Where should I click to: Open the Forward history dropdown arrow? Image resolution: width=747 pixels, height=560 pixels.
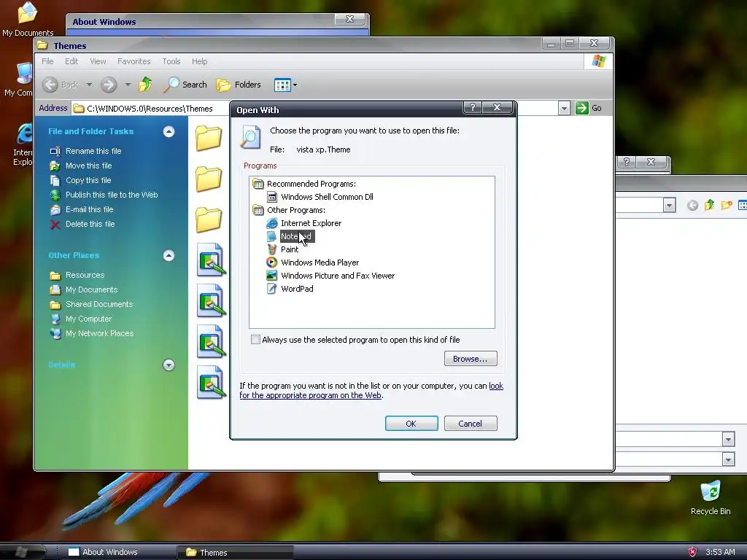[x=128, y=85]
